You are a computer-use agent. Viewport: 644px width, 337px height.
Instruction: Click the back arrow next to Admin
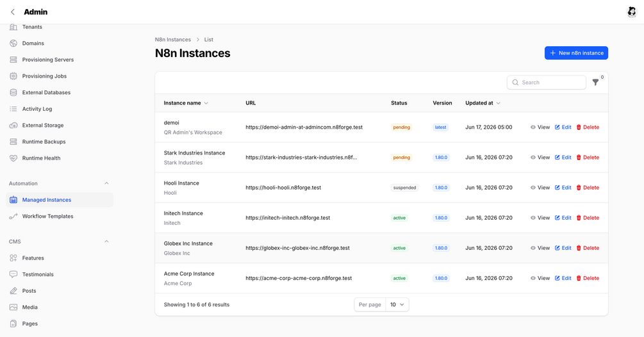pos(13,12)
